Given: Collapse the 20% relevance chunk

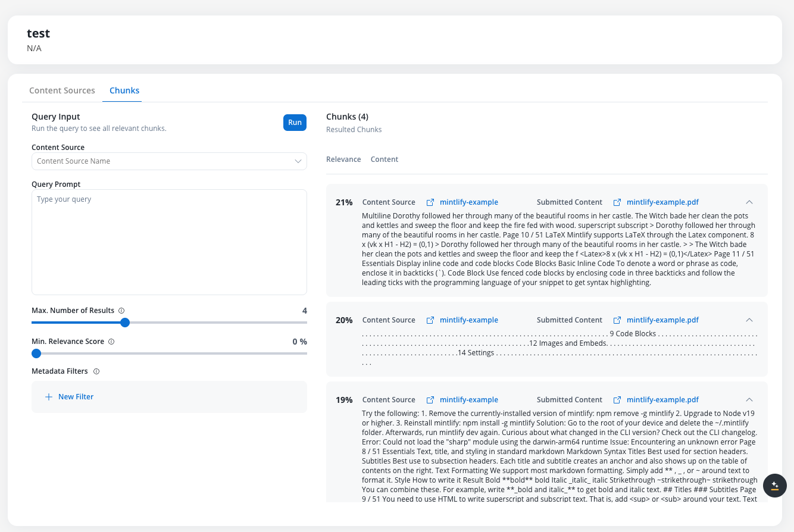Looking at the screenshot, I should 749,320.
